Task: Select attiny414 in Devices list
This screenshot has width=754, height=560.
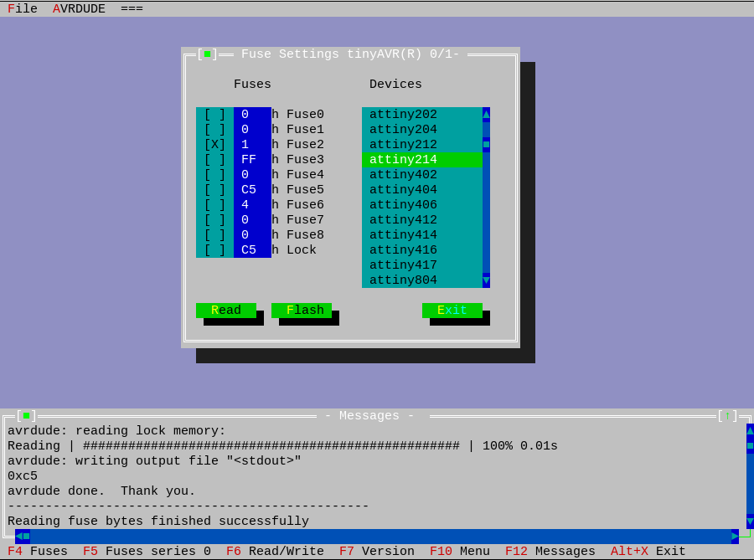Action: pos(421,235)
